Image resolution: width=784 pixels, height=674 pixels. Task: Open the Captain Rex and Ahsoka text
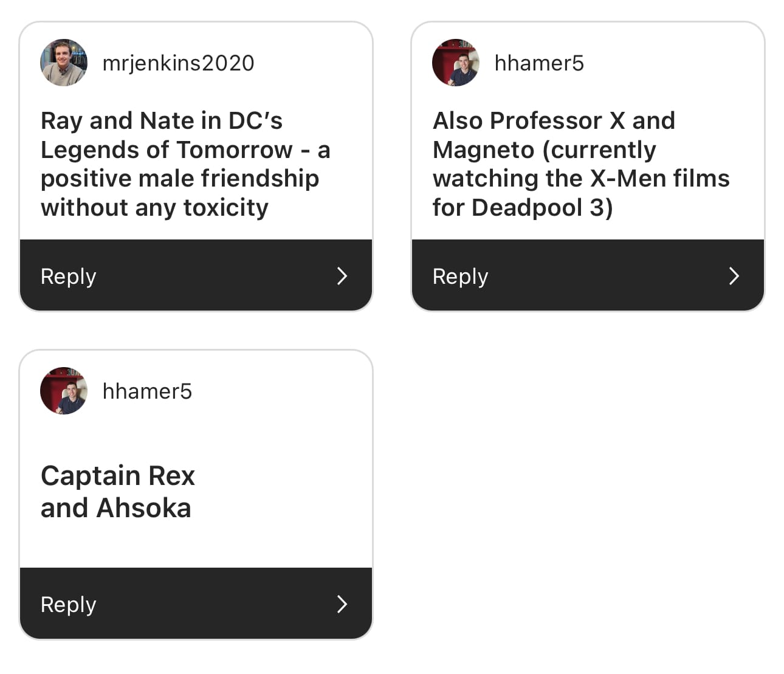(118, 492)
